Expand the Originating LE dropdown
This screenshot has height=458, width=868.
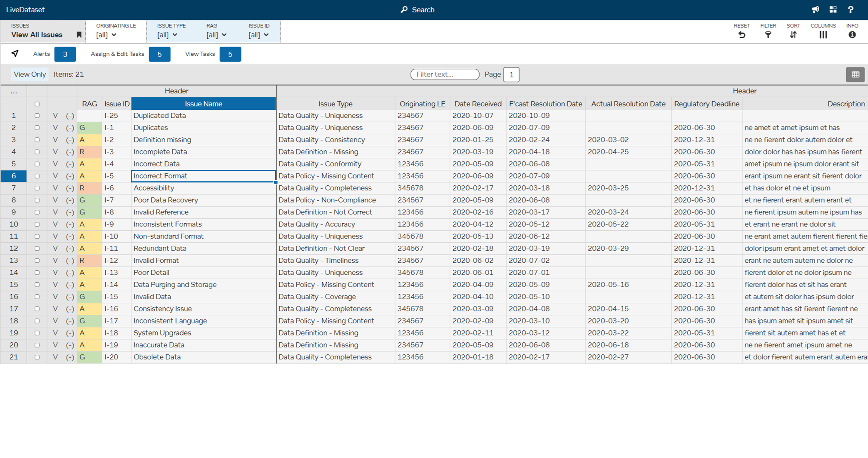coord(107,35)
